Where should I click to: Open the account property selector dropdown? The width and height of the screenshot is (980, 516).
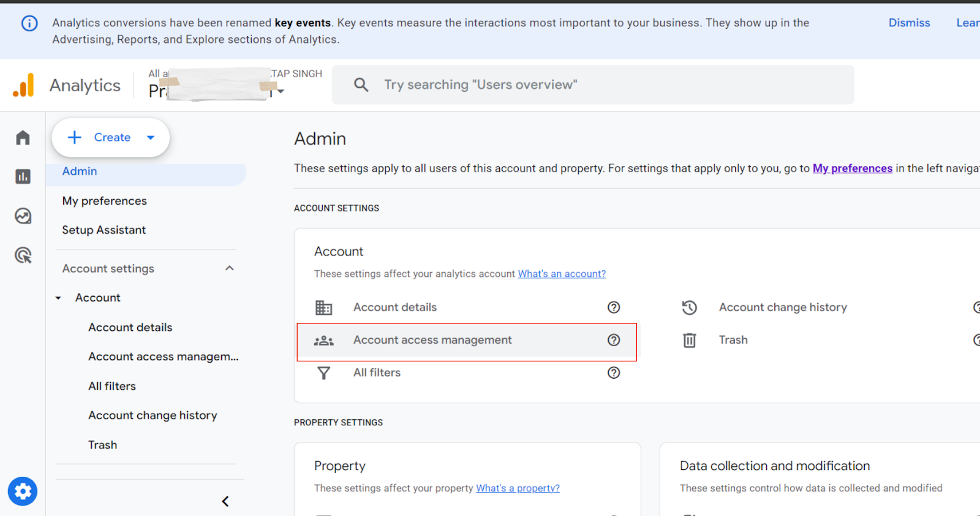[x=281, y=91]
